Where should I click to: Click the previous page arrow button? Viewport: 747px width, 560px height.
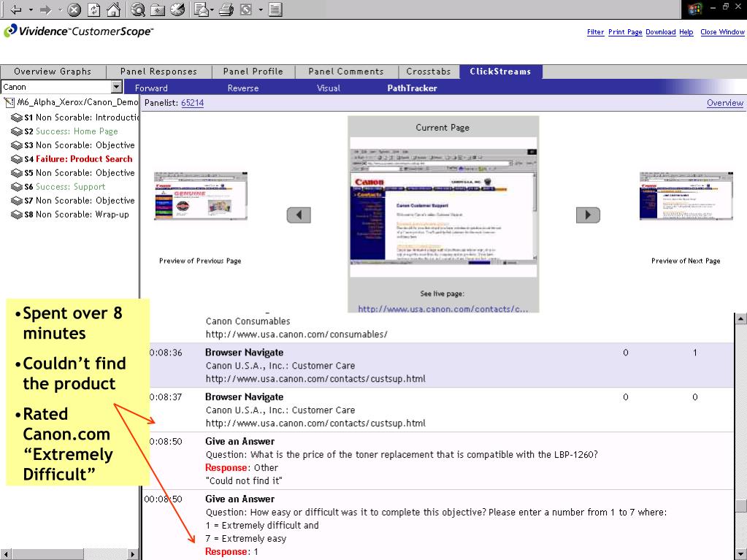[x=299, y=215]
